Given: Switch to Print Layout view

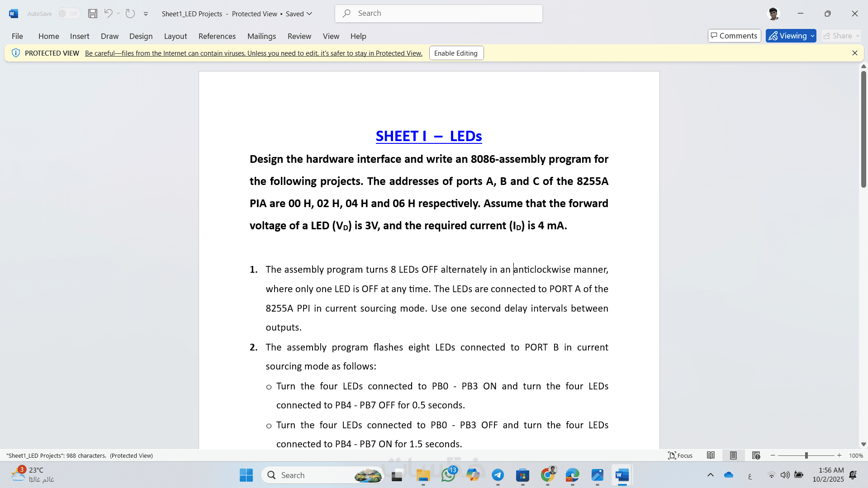Looking at the screenshot, I should [x=733, y=455].
